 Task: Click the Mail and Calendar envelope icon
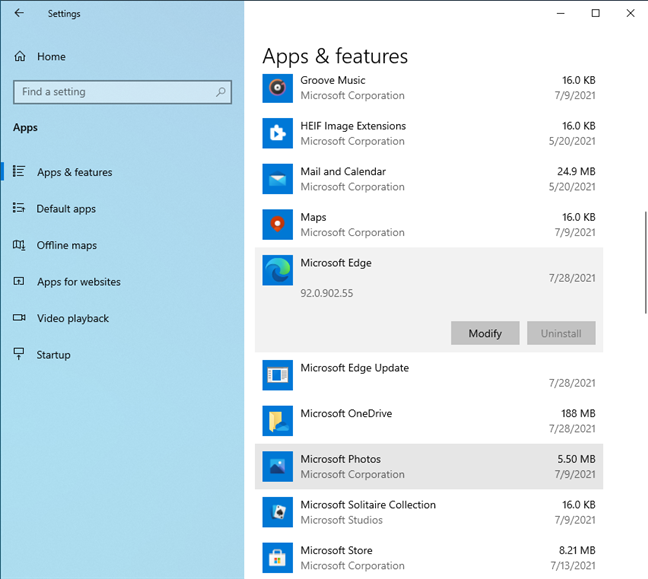pos(277,179)
